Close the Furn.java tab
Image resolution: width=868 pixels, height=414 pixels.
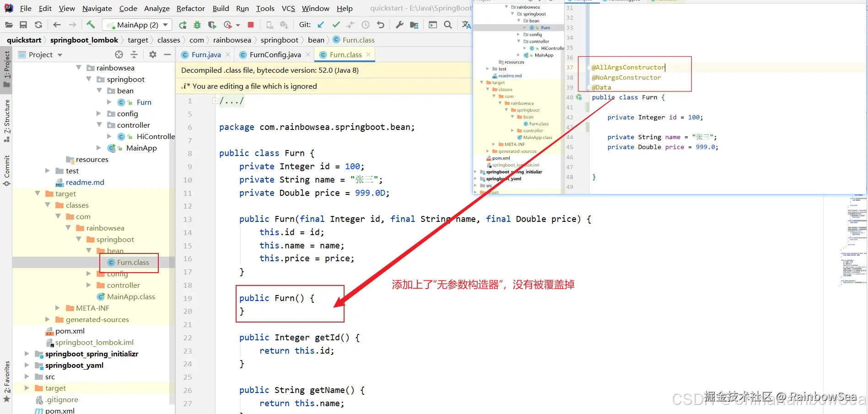click(x=229, y=55)
